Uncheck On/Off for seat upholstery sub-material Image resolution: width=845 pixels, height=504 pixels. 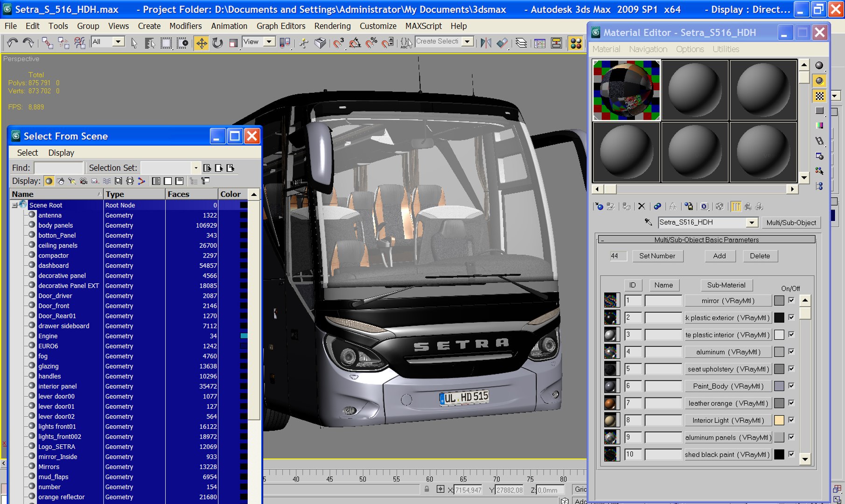coord(791,368)
